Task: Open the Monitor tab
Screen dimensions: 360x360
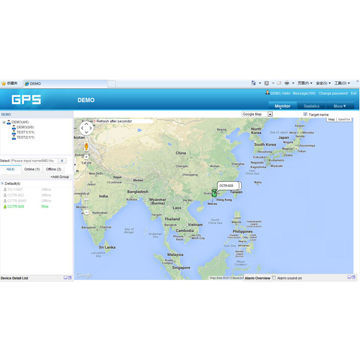Action: 282,106
